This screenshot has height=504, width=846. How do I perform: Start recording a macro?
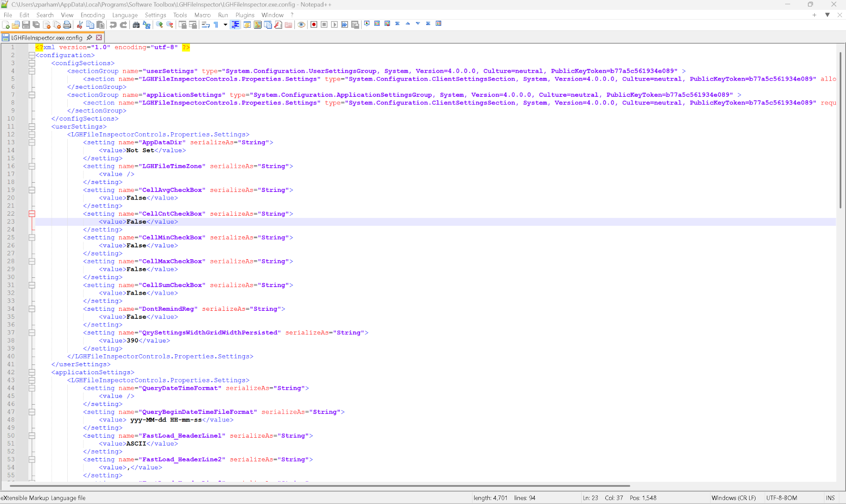(314, 25)
